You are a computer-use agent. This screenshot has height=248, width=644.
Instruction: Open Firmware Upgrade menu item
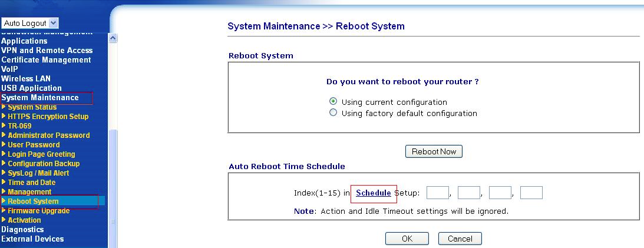(38, 211)
